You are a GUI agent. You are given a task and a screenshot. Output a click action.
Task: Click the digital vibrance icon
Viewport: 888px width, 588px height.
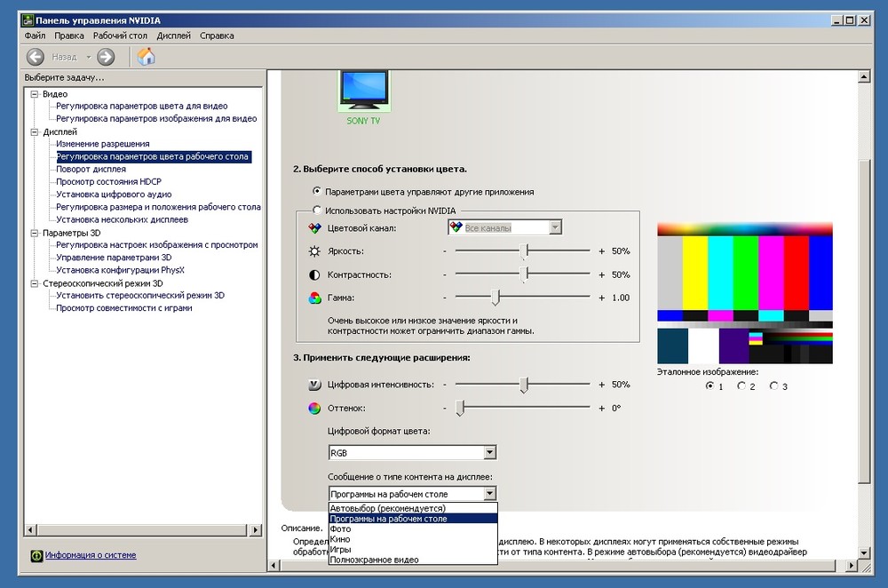[314, 385]
